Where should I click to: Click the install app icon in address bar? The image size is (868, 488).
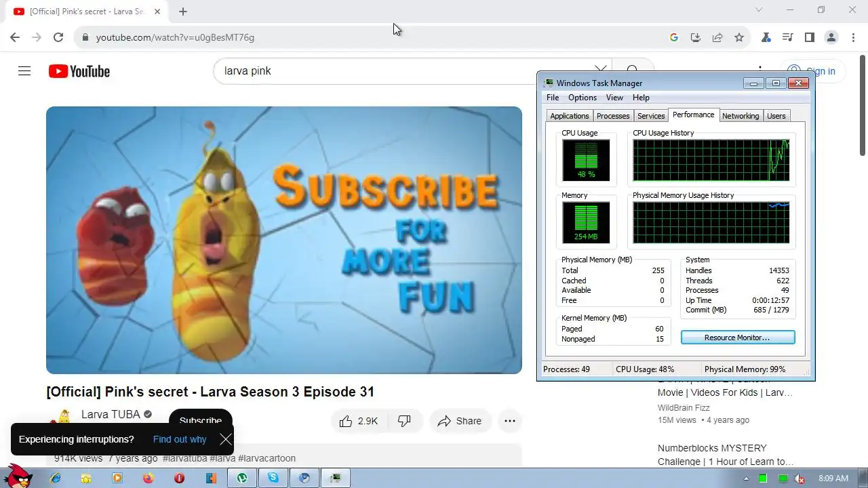[x=695, y=37]
